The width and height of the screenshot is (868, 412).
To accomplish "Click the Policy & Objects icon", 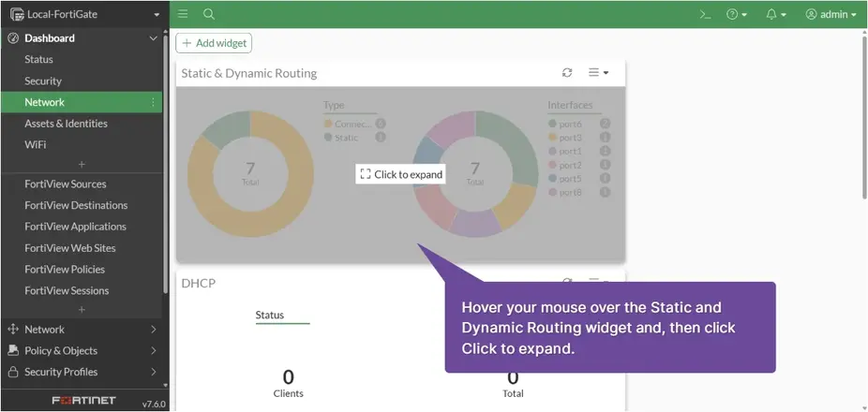I will (13, 350).
